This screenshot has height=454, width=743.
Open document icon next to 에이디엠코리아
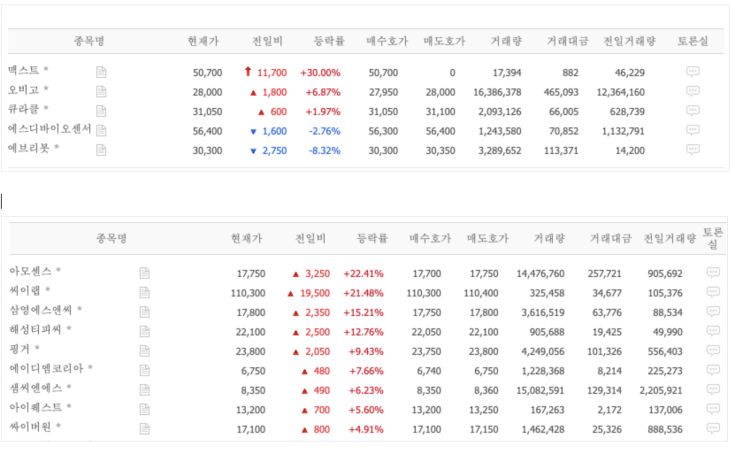coord(145,370)
